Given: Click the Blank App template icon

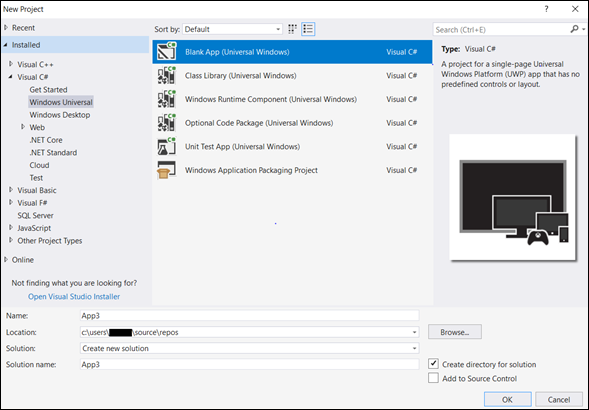Looking at the screenshot, I should [x=166, y=51].
